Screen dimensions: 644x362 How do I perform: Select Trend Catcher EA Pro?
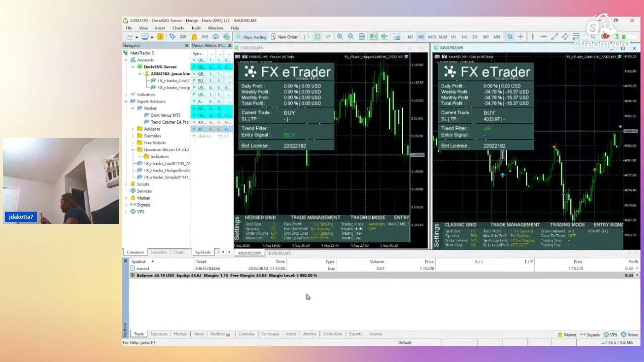click(170, 122)
